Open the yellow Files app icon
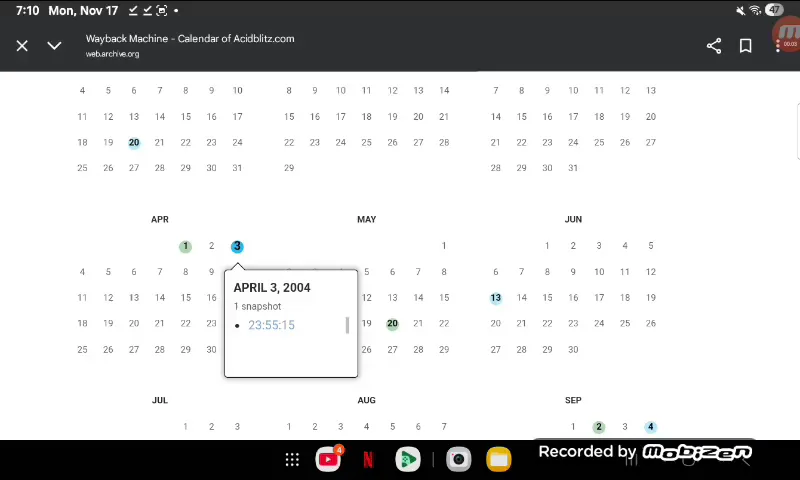Image resolution: width=800 pixels, height=480 pixels. (x=498, y=460)
